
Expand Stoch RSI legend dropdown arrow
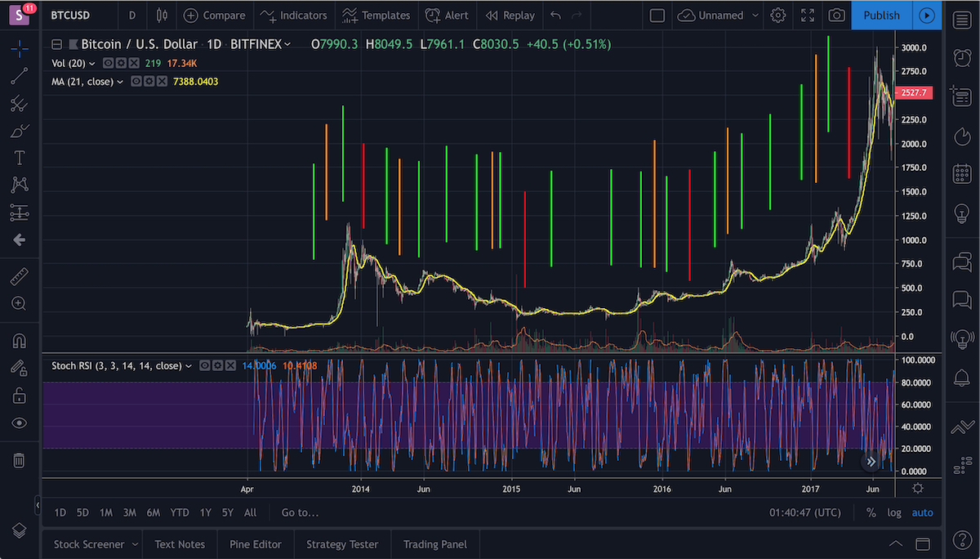pyautogui.click(x=189, y=366)
